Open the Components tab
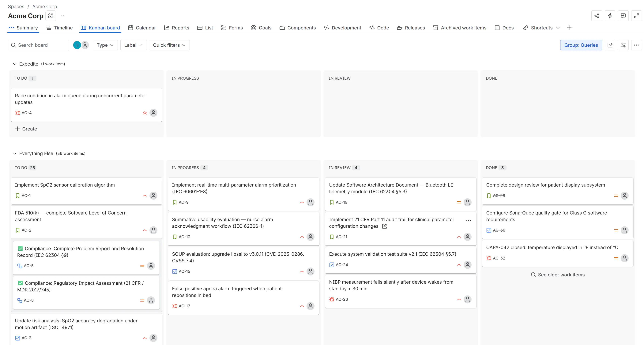Image resolution: width=644 pixels, height=345 pixels. click(297, 28)
